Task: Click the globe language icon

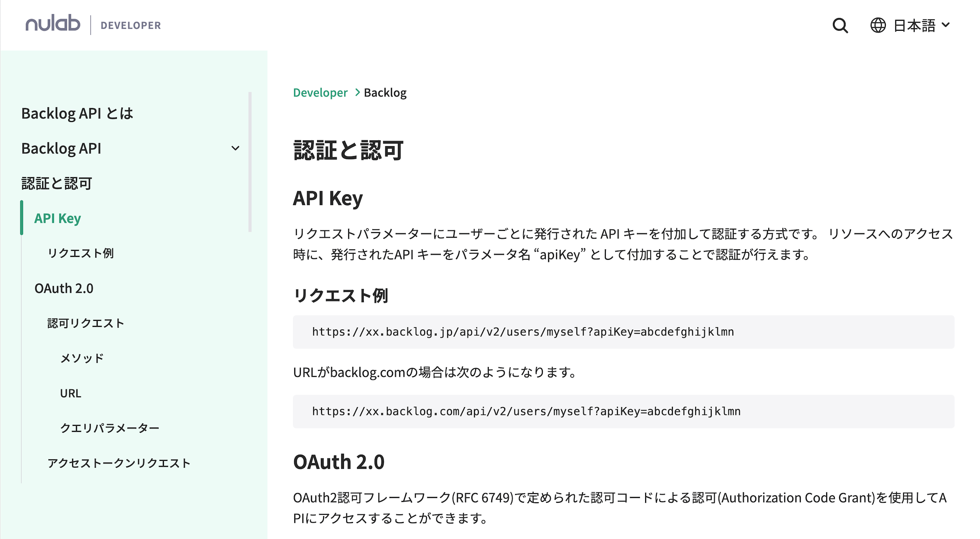Action: point(878,26)
